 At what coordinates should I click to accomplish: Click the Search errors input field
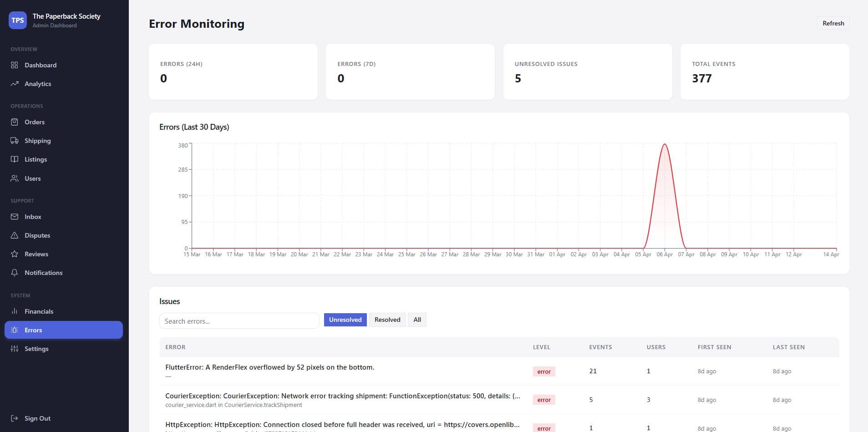tap(239, 321)
